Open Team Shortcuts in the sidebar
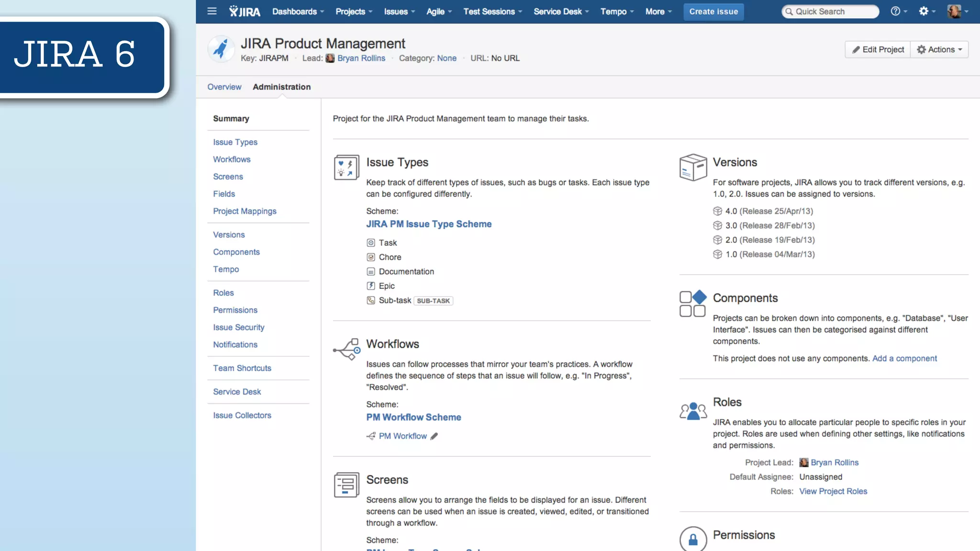The image size is (980, 551). click(x=242, y=368)
